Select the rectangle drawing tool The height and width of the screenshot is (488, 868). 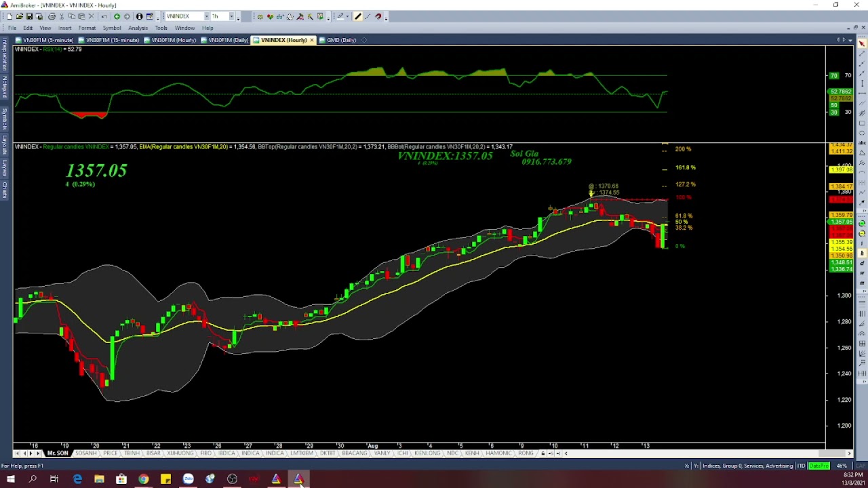click(x=861, y=123)
